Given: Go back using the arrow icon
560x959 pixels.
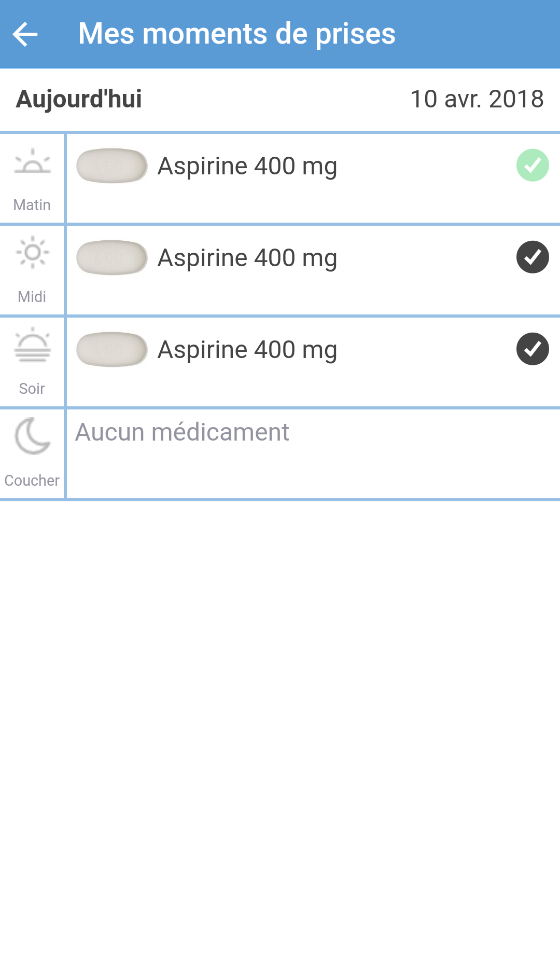Looking at the screenshot, I should [x=25, y=35].
